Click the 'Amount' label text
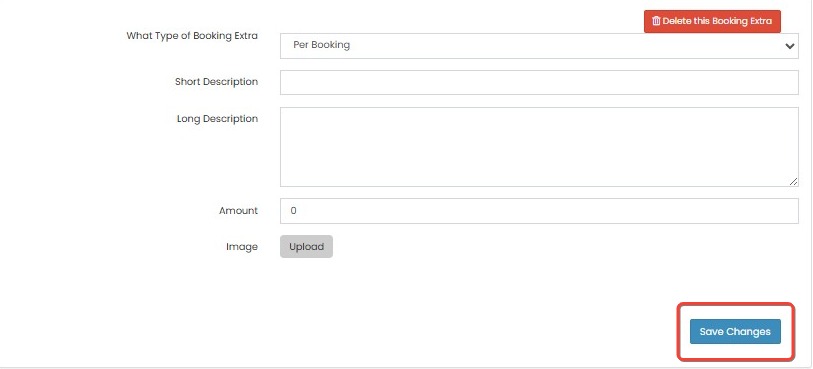Screen dimensions: 813x369 (238, 211)
